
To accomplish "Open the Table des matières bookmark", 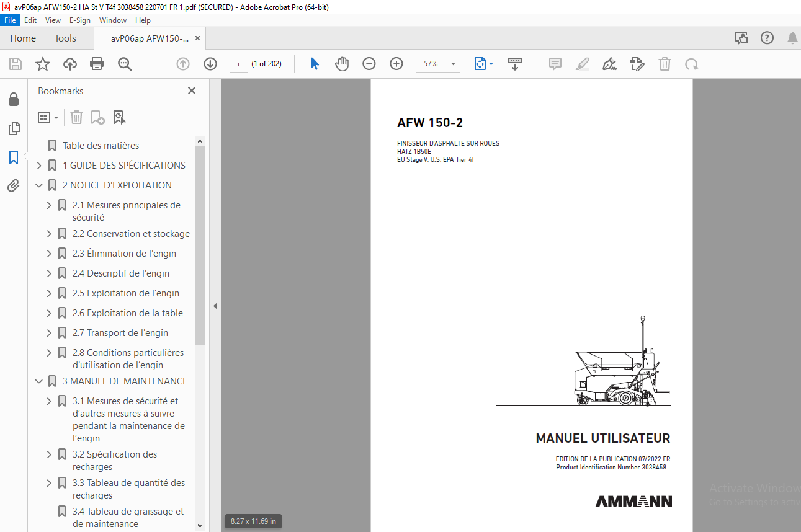I will pos(101,146).
